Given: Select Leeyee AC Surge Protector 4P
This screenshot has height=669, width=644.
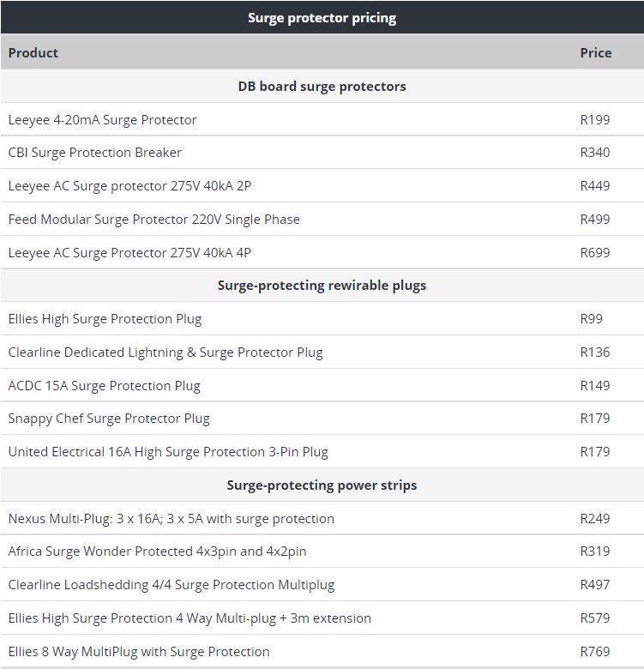Looking at the screenshot, I should click(x=129, y=252).
